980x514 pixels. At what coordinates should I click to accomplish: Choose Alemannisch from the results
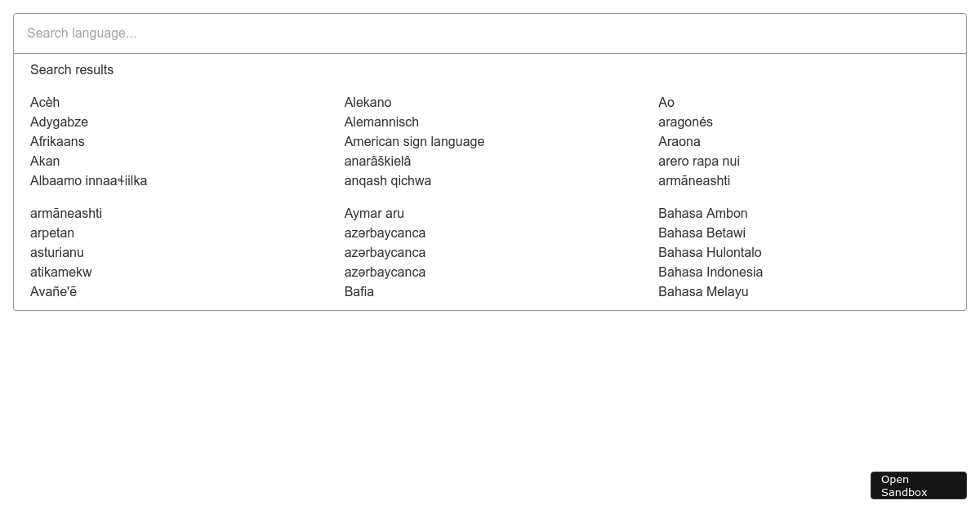[381, 122]
